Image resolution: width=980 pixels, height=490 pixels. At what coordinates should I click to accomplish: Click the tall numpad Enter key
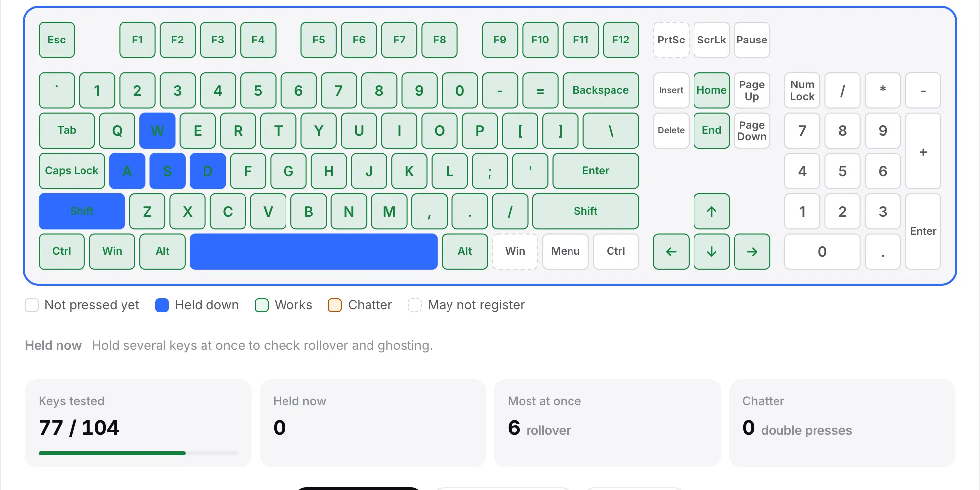click(923, 231)
